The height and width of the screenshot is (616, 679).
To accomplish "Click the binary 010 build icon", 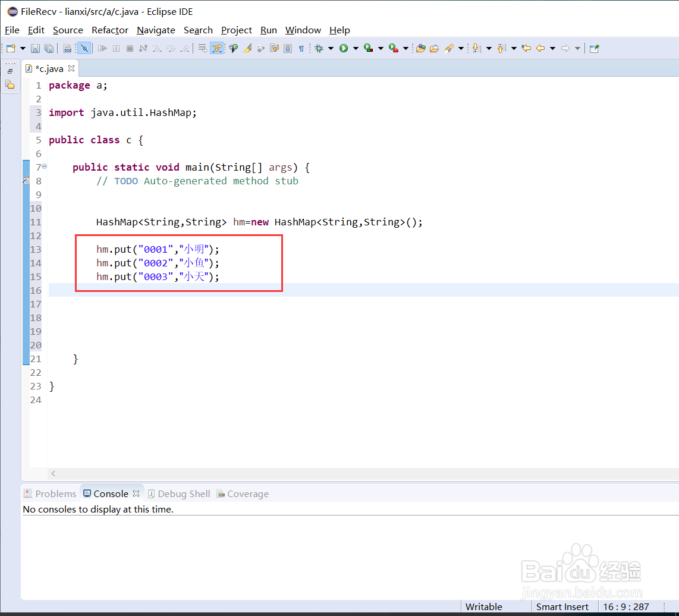I will [67, 49].
